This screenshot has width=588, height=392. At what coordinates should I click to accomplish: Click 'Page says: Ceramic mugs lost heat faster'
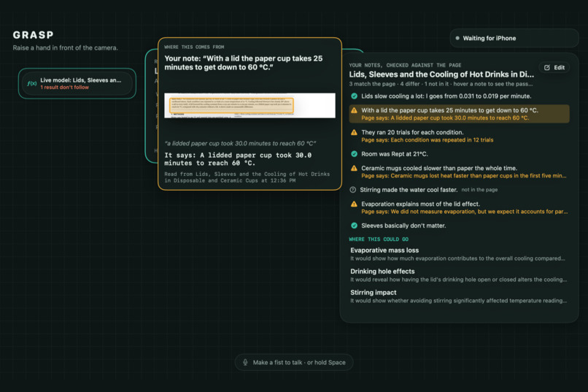463,176
